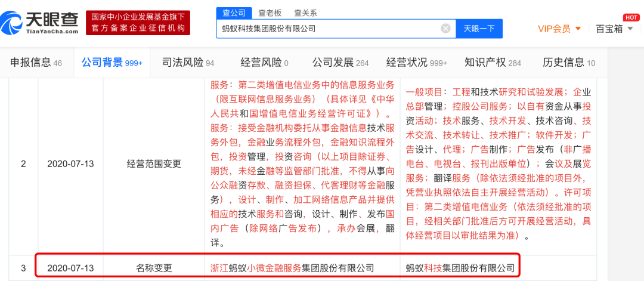
Task: Open the 经营状况 999+ tab
Action: coord(416,63)
